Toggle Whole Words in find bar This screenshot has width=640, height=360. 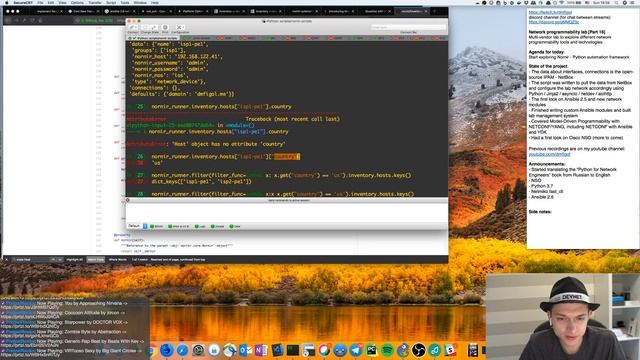pos(118,260)
